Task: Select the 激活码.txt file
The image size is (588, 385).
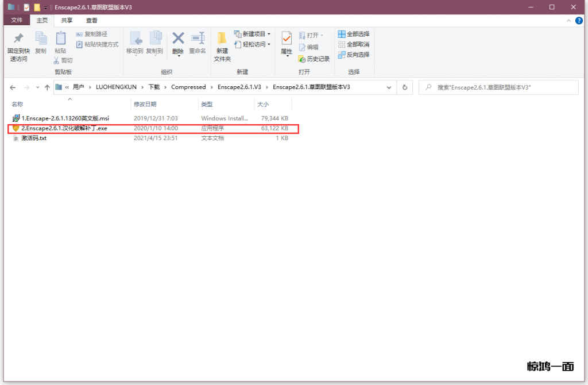Action: (33, 138)
